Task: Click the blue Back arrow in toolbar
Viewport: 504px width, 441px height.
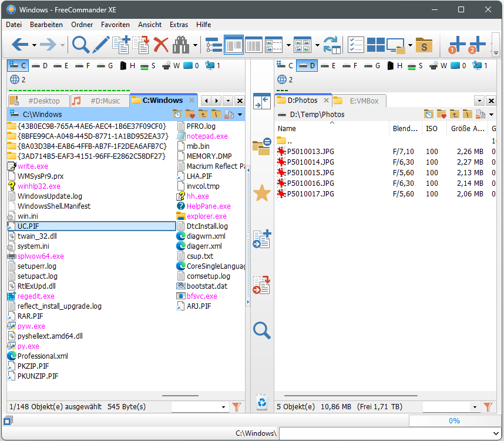Action: (20, 45)
